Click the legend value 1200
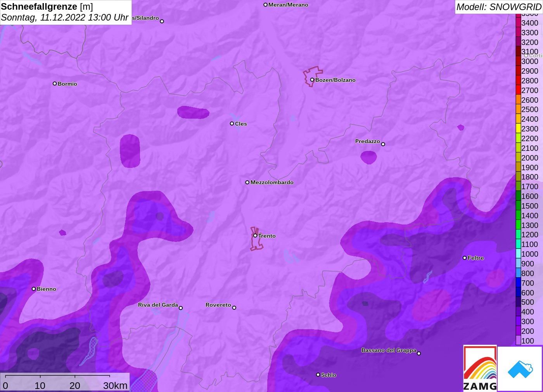Image resolution: width=543 pixels, height=392 pixels. click(x=530, y=235)
